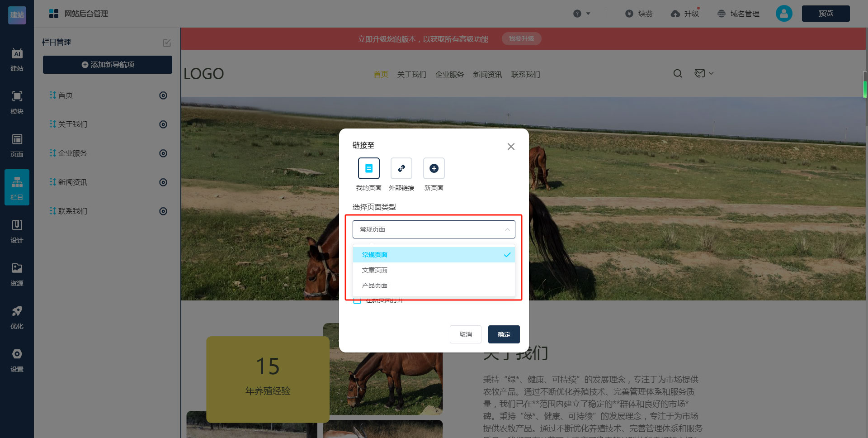This screenshot has width=868, height=438.
Task: Click the edit icon beside 栏目管理
Action: point(167,43)
